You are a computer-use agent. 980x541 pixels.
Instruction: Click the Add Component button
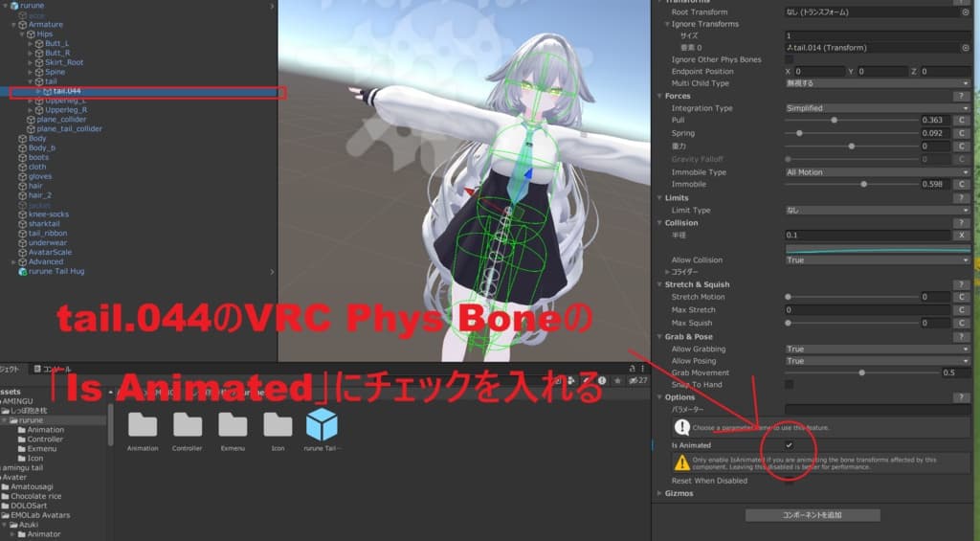tap(813, 515)
